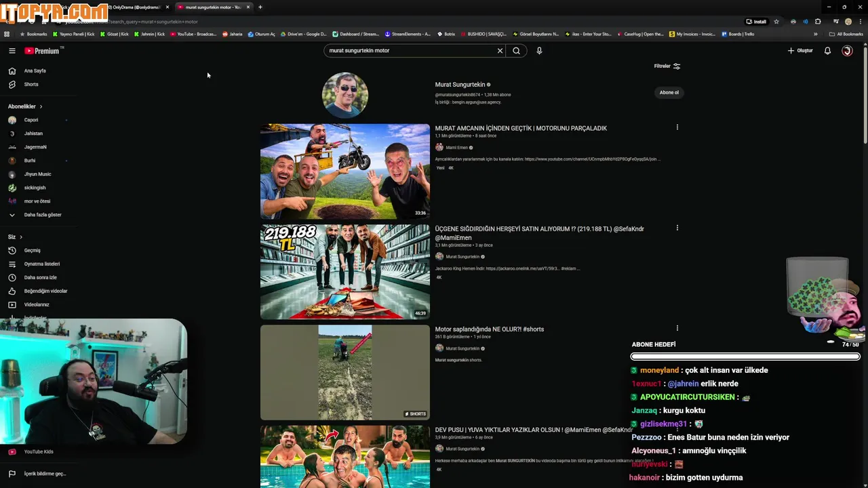The height and width of the screenshot is (488, 868).
Task: Open Murat Sungurtekin channel avatar
Action: coord(345,96)
